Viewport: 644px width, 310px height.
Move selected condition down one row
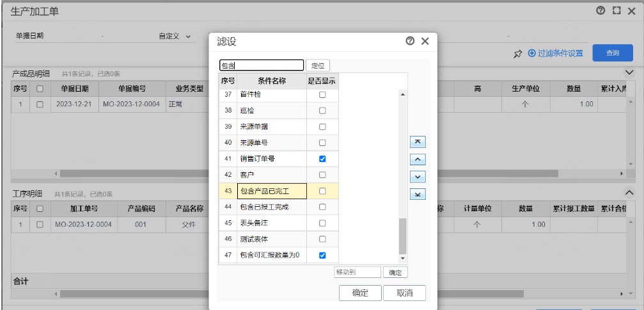pos(418,177)
